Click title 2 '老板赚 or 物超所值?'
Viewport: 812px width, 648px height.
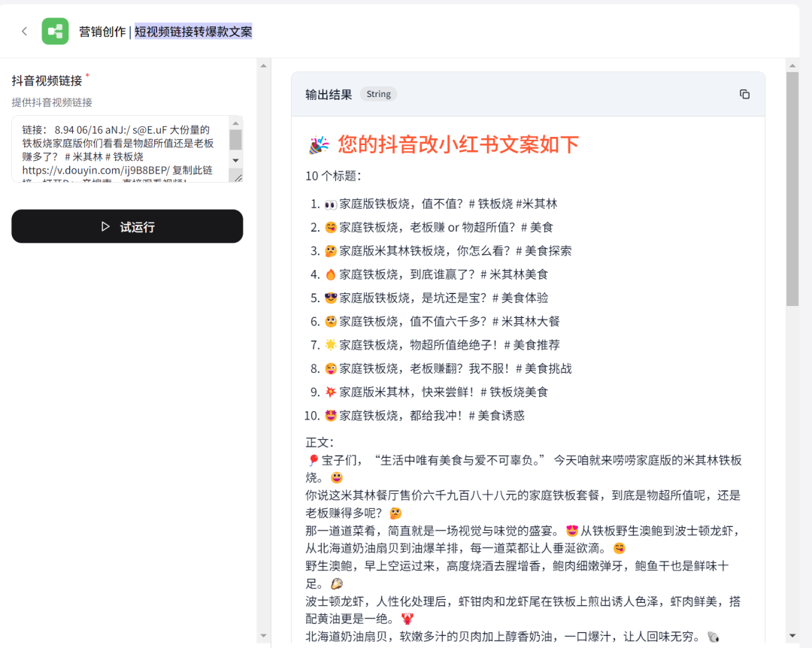coord(462,227)
